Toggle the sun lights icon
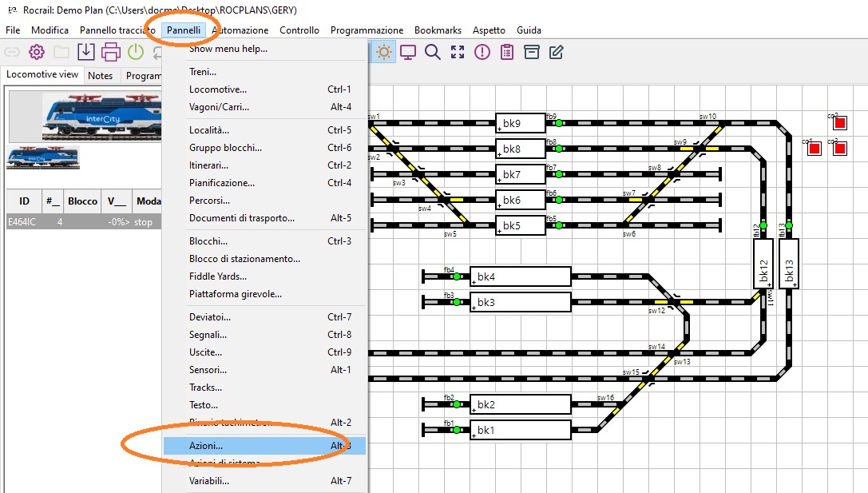 384,53
